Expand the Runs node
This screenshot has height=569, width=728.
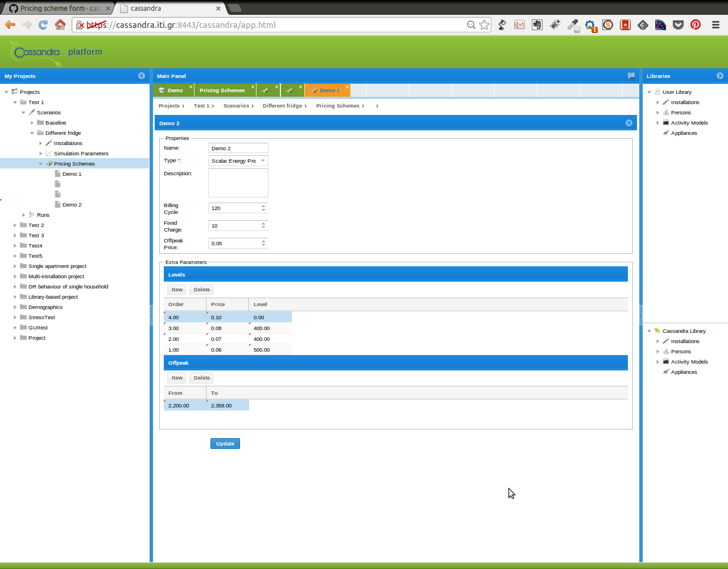pos(23,215)
